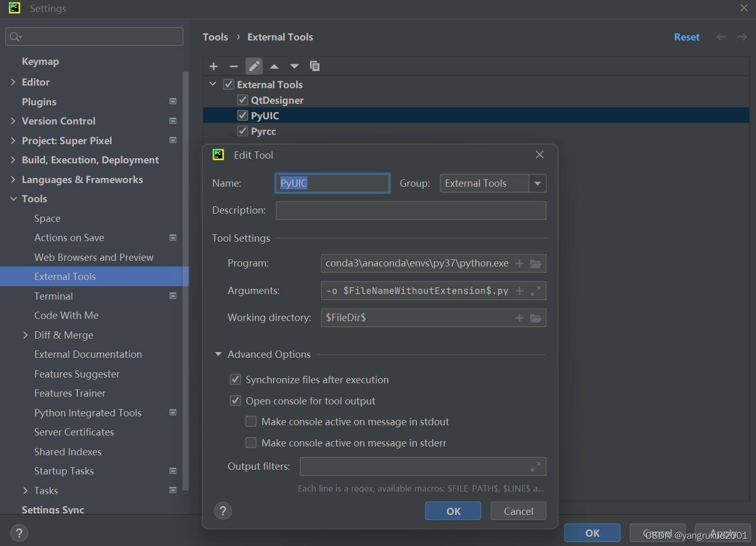Open help for Edit Tool dialog
The image size is (756, 546).
(223, 511)
